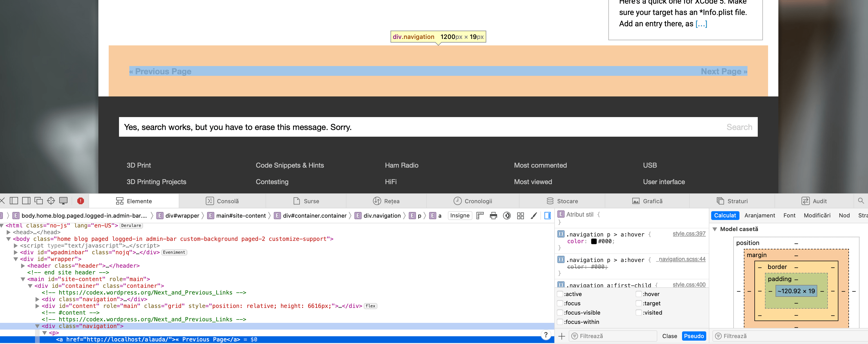The width and height of the screenshot is (868, 344).
Task: Click the red error indicator icon
Action: pyautogui.click(x=80, y=201)
